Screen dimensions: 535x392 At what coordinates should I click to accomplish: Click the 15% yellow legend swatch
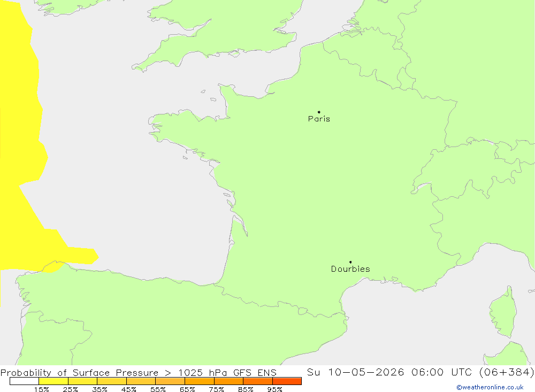53,381
